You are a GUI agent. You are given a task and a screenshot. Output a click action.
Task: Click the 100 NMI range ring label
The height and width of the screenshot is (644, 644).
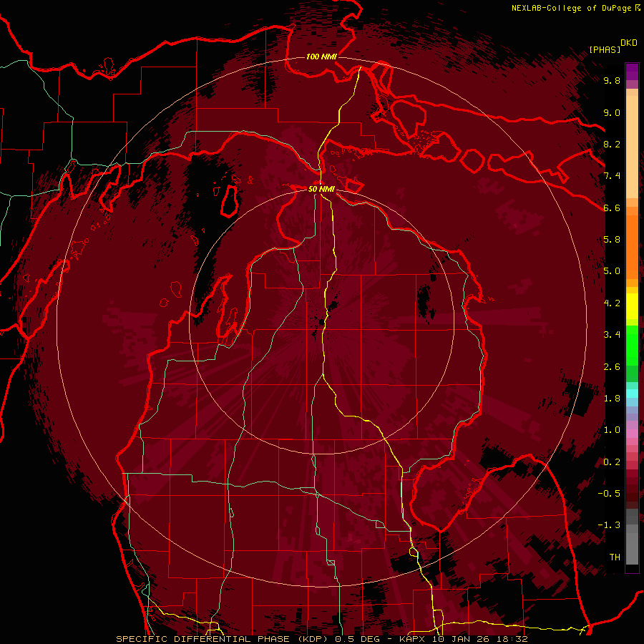321,57
